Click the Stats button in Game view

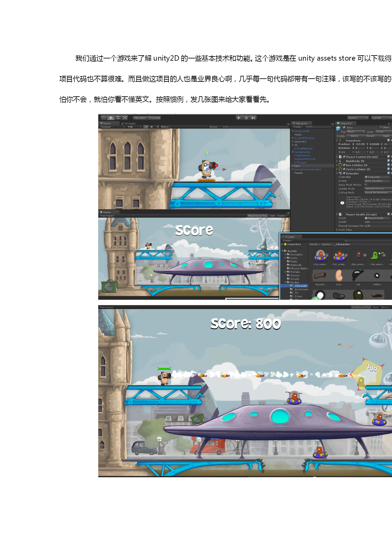(272, 216)
